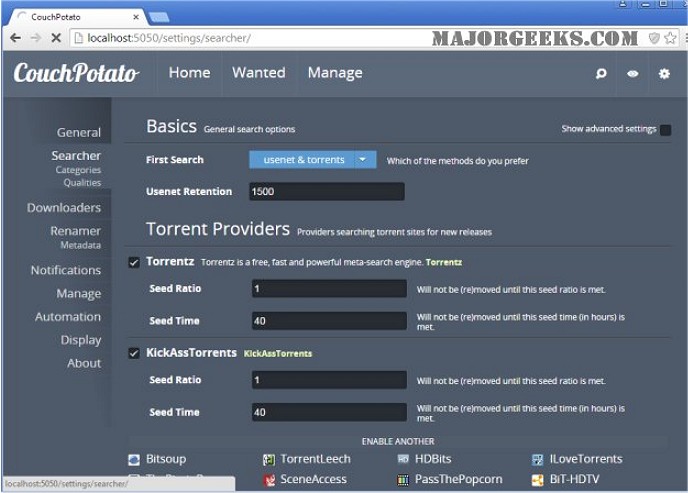Select the usenet & torrents option button
The width and height of the screenshot is (688, 493).
point(304,160)
